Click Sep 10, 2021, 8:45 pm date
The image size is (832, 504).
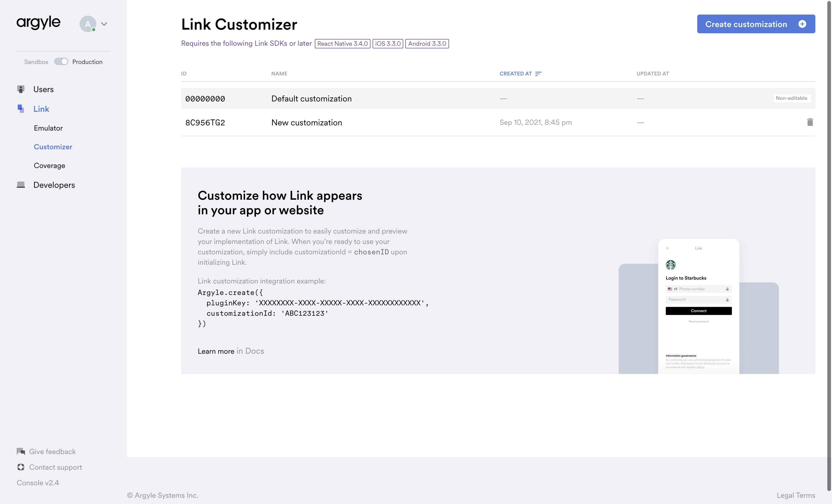click(x=535, y=122)
